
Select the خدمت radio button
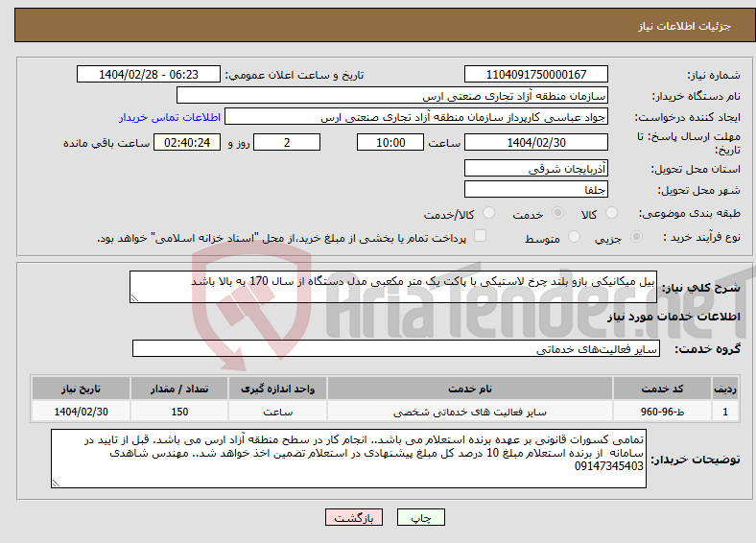(x=557, y=213)
